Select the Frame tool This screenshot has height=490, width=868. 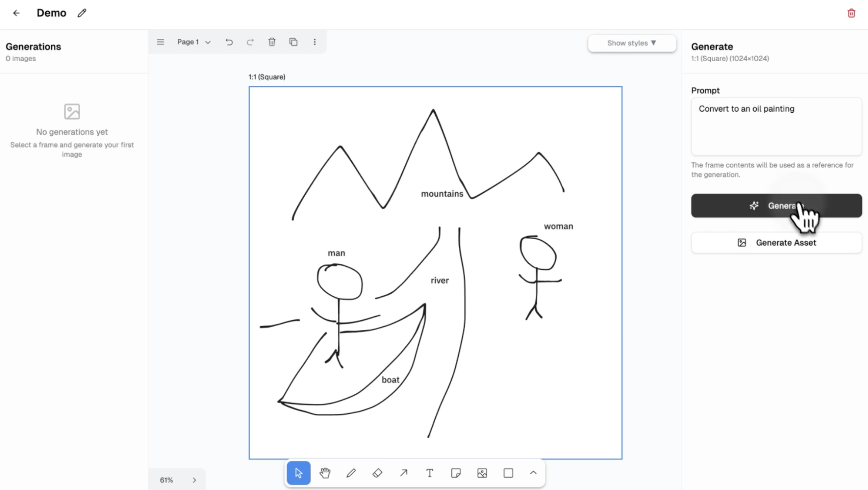508,473
